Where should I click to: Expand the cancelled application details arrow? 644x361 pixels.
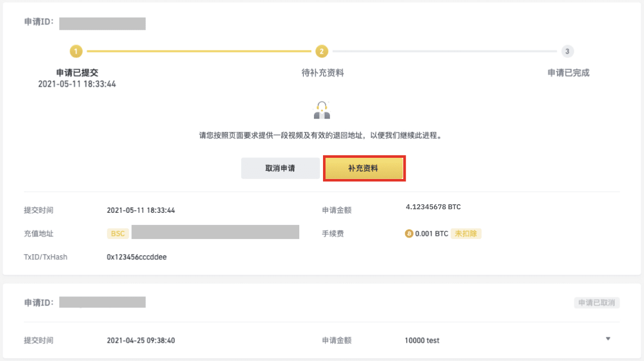tap(608, 339)
